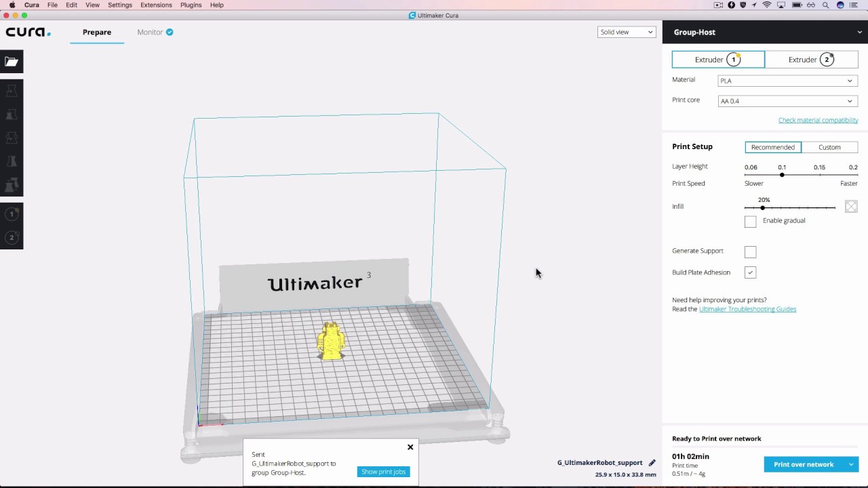This screenshot has height=488, width=868.
Task: Select the Extruder 2 tab
Action: (811, 60)
